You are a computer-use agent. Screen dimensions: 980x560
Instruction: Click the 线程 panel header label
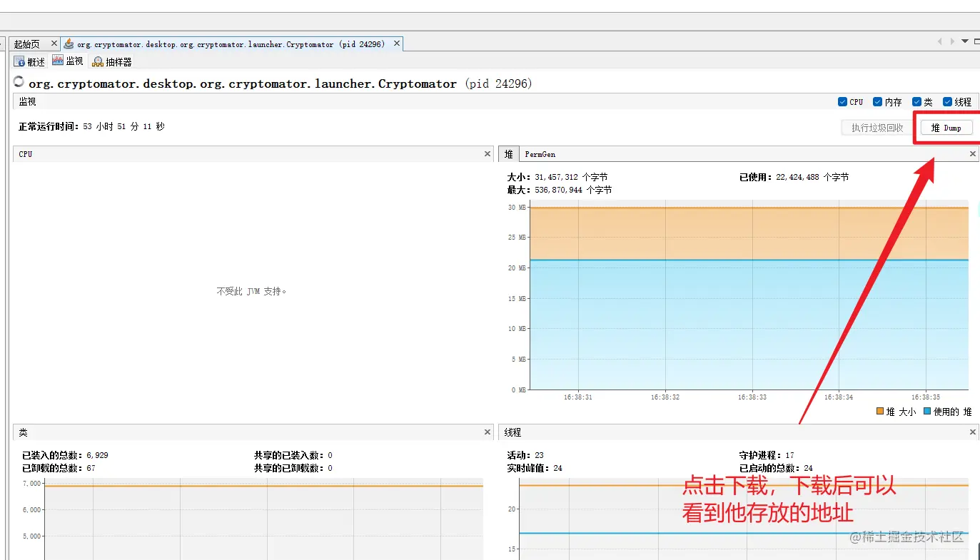[x=513, y=432]
